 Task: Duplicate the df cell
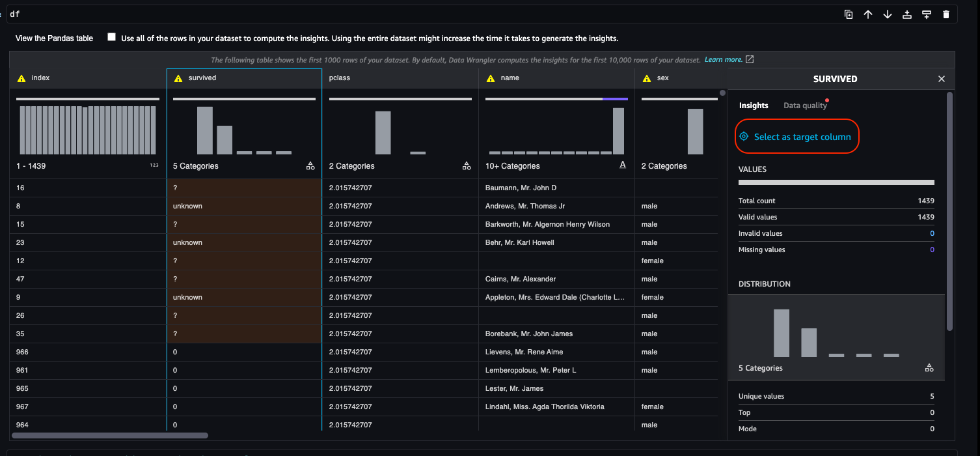click(x=848, y=14)
